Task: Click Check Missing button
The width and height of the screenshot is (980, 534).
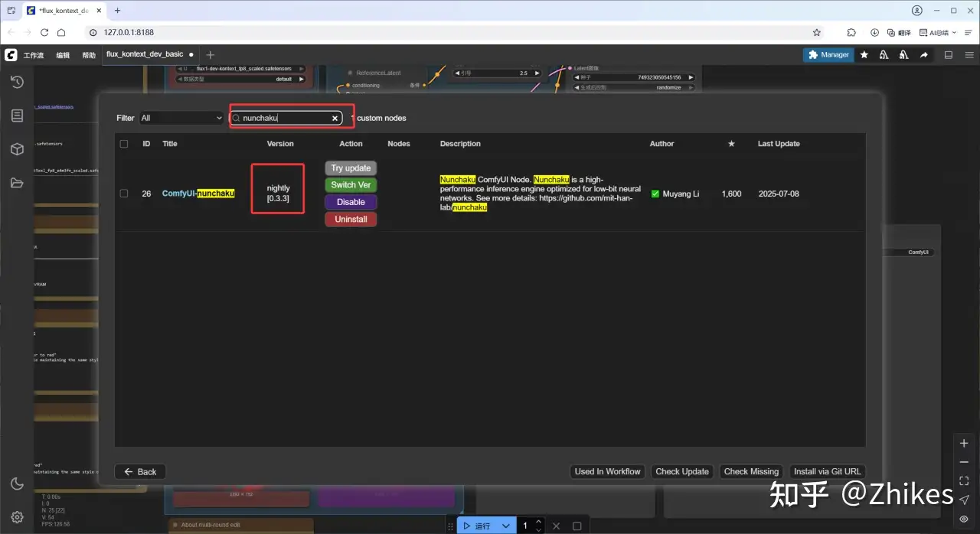Action: tap(751, 471)
